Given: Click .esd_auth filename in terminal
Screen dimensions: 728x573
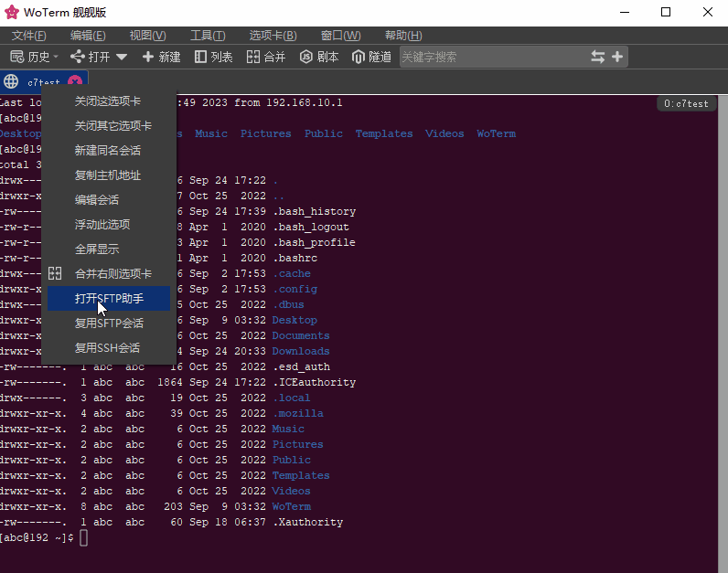Looking at the screenshot, I should click(x=301, y=367).
